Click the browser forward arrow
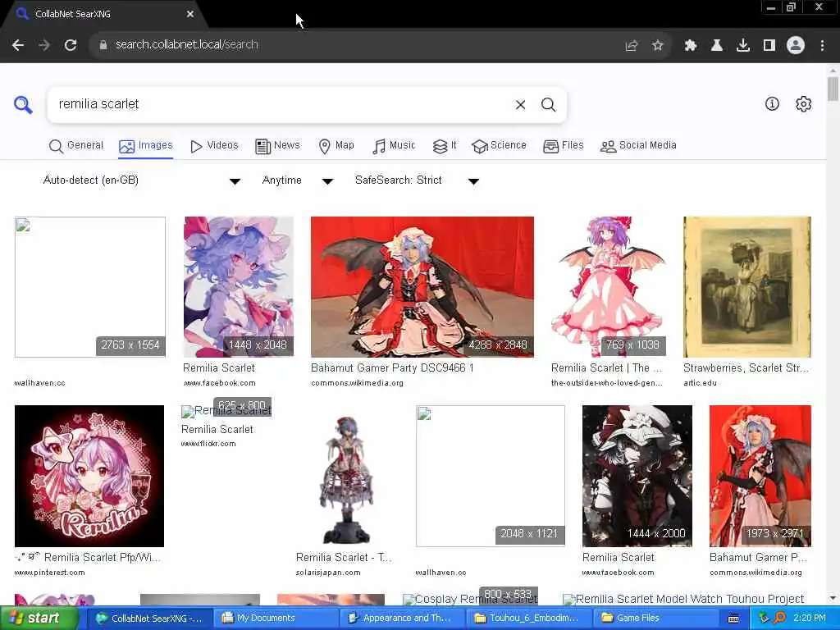840x630 pixels. [44, 45]
